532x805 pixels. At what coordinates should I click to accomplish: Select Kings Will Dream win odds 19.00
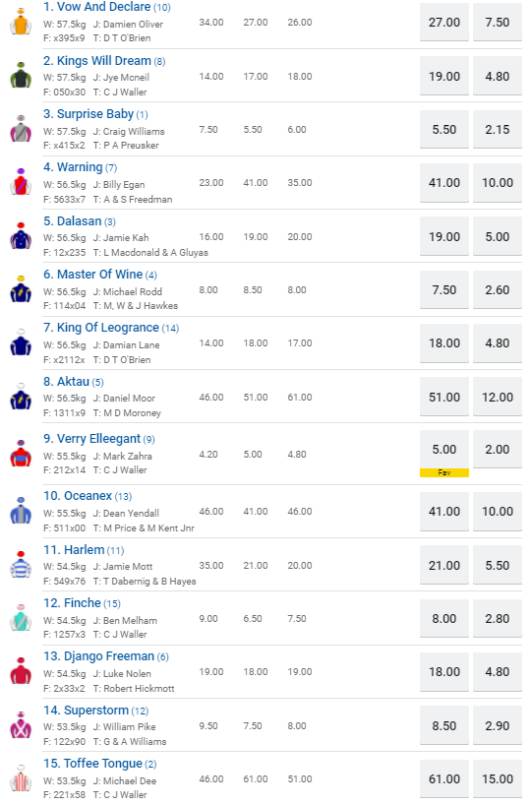point(444,76)
